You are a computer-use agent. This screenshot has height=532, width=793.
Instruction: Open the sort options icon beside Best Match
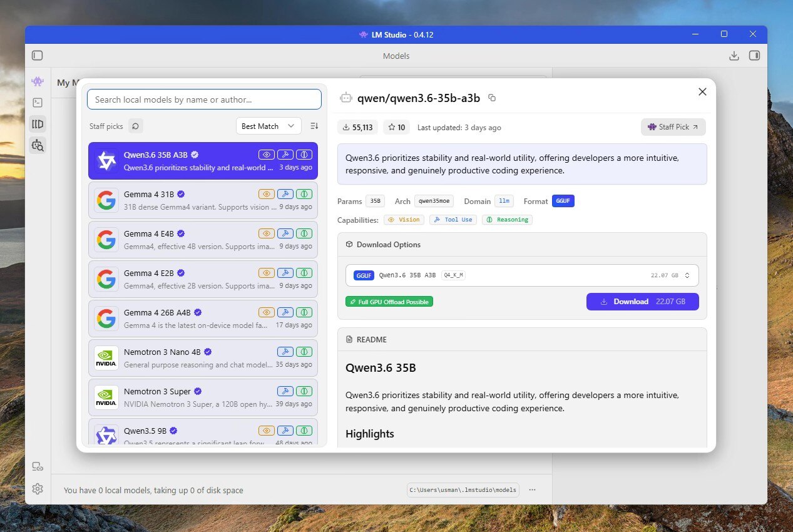point(314,126)
